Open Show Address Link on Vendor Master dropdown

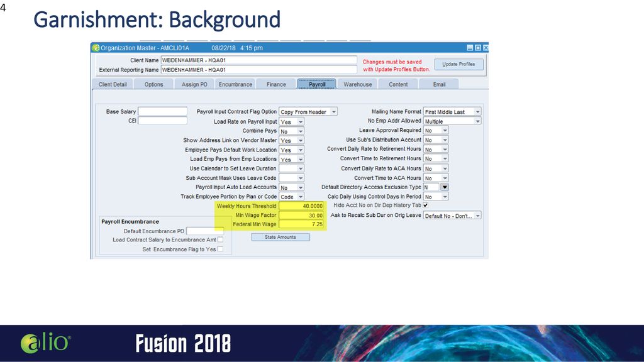point(292,140)
